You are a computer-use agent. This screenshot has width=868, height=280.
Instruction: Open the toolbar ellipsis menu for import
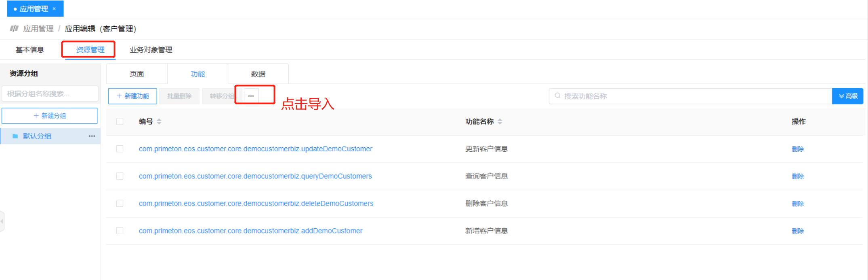tap(251, 96)
